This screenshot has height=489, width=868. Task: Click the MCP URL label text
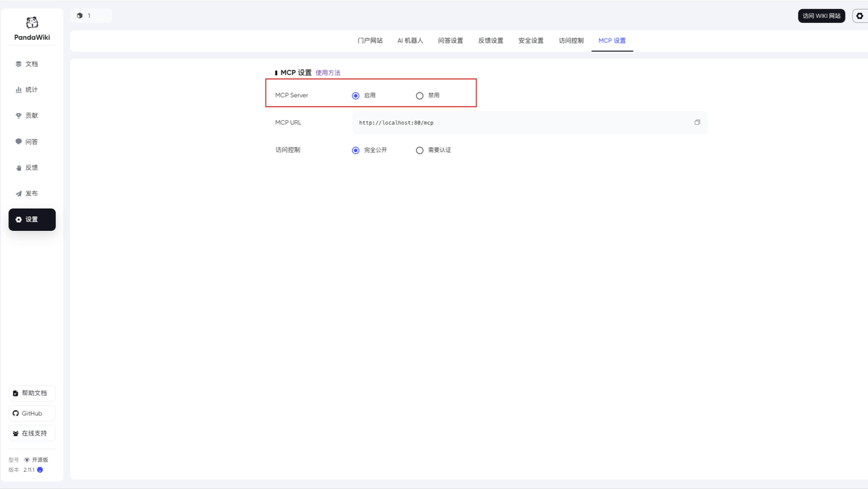coord(288,123)
